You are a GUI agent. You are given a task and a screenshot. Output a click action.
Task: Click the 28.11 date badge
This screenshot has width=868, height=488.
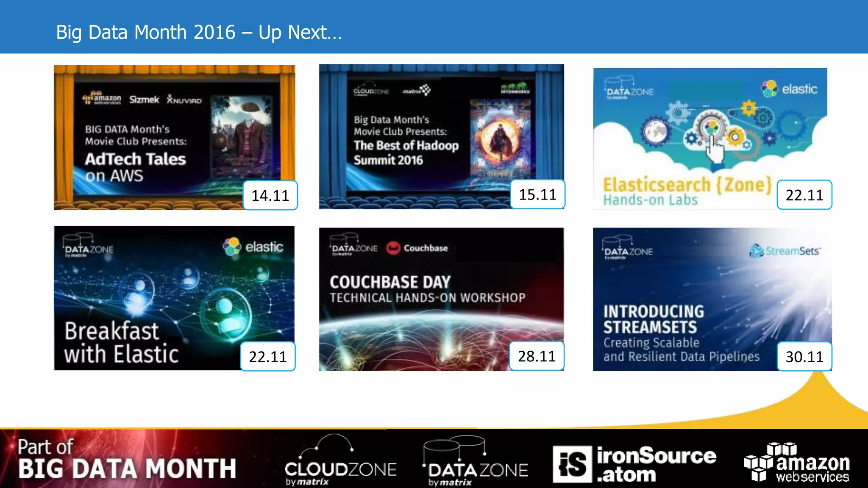(x=537, y=356)
